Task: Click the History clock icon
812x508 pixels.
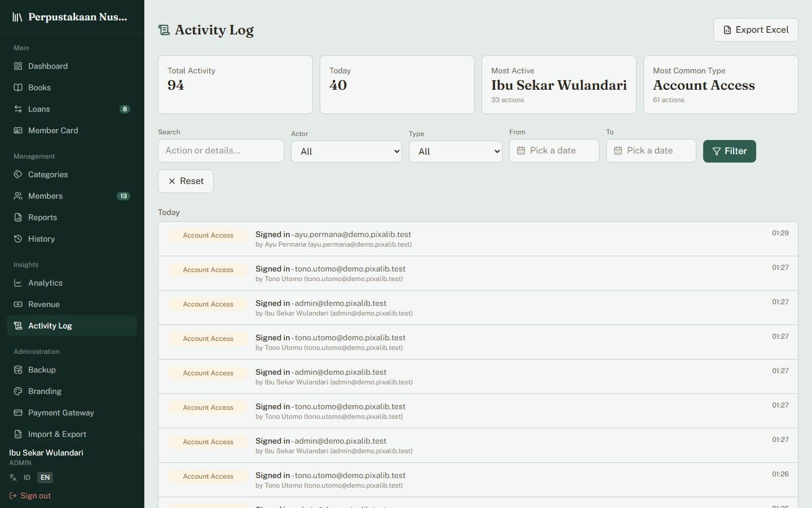Action: tap(18, 239)
